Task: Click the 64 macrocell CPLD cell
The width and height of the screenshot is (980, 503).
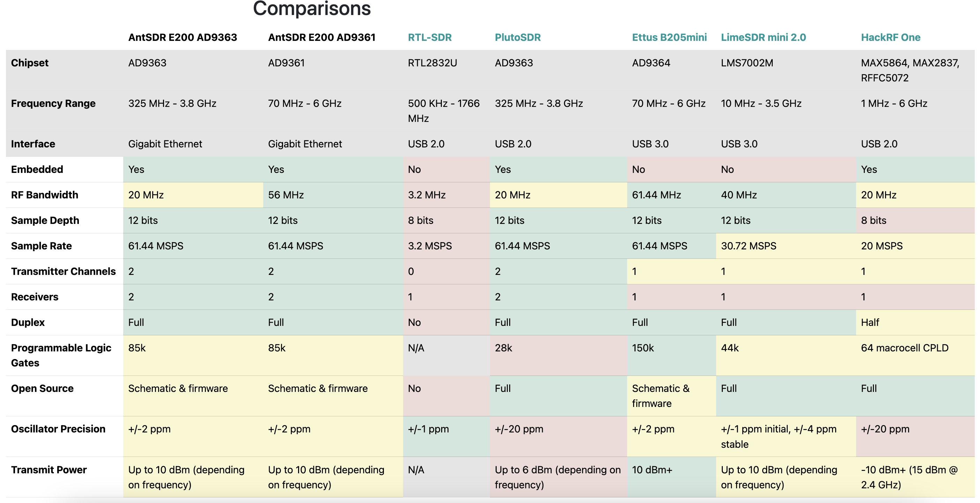Action: point(904,348)
